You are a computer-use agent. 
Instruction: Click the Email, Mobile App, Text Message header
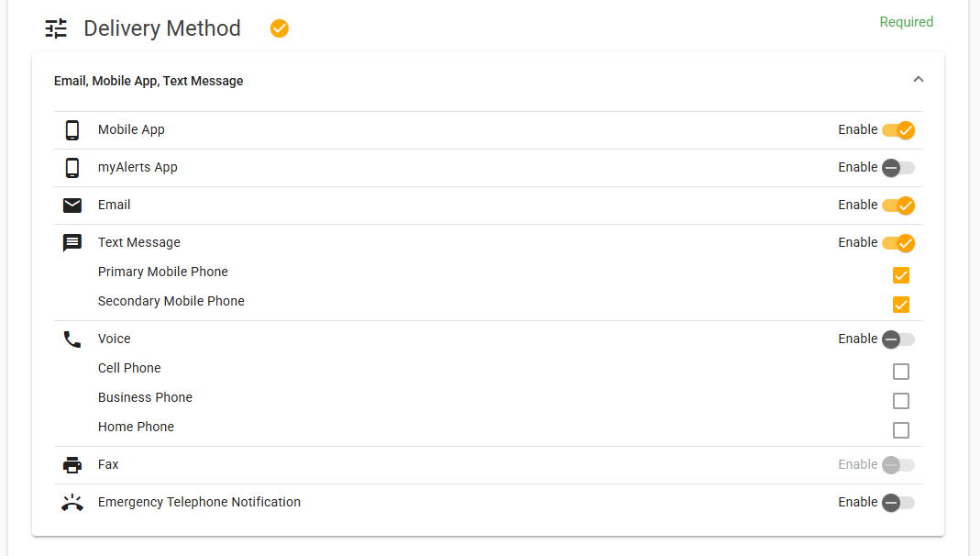149,82
